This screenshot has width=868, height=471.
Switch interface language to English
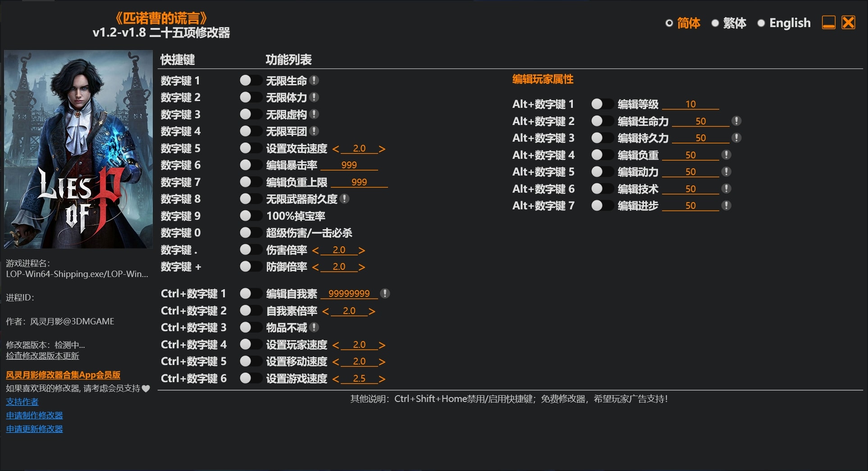tap(790, 23)
